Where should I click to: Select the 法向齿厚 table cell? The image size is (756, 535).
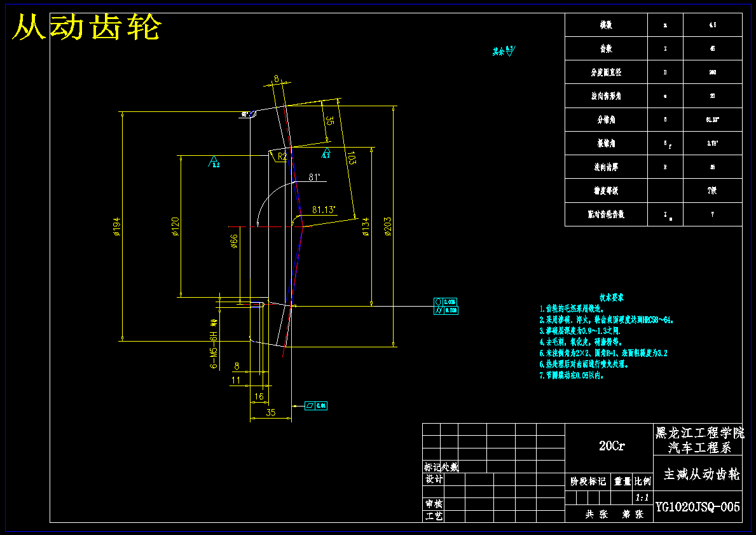606,167
